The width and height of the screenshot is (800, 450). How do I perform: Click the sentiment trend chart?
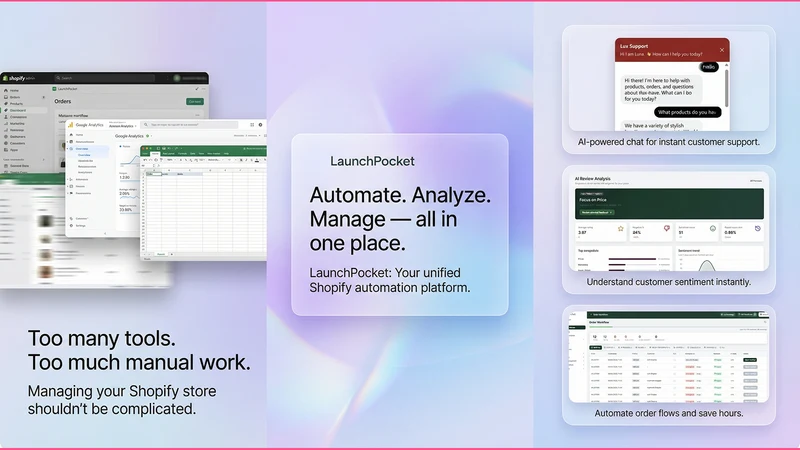[x=719, y=264]
